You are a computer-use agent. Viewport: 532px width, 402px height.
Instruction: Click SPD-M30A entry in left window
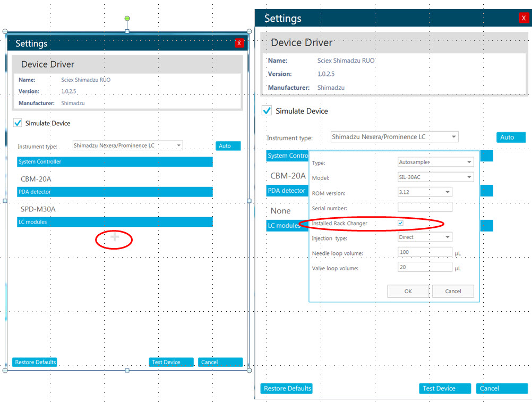pyautogui.click(x=38, y=209)
